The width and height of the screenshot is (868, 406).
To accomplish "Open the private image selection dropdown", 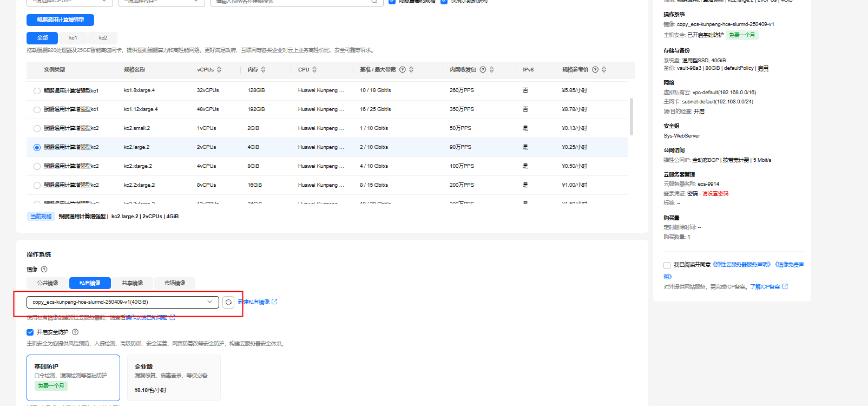I will 123,302.
